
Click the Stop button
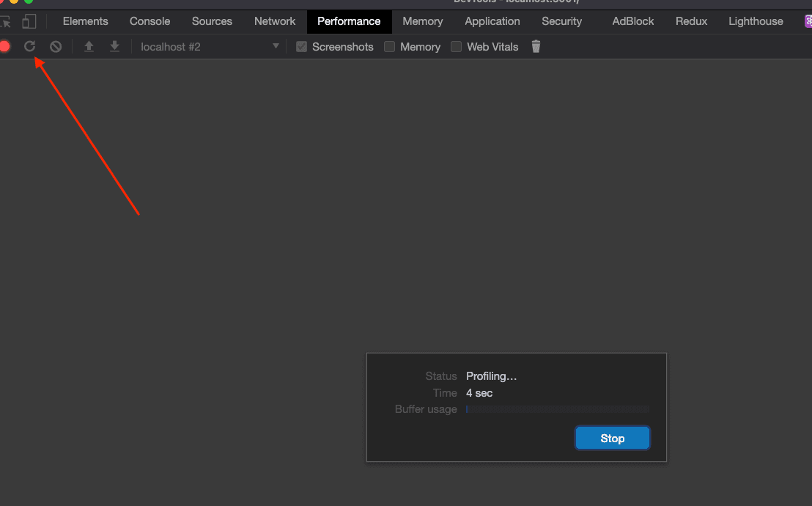(612, 438)
